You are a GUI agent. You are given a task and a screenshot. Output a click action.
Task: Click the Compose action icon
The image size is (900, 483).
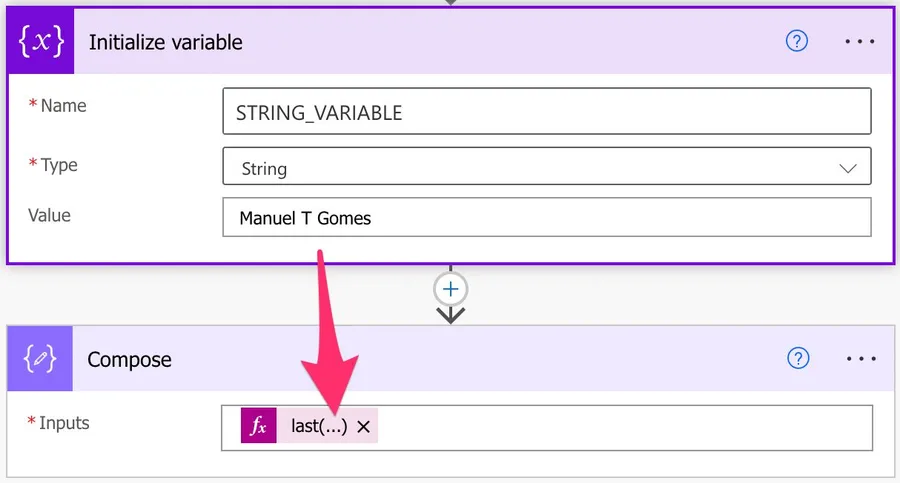click(x=41, y=359)
